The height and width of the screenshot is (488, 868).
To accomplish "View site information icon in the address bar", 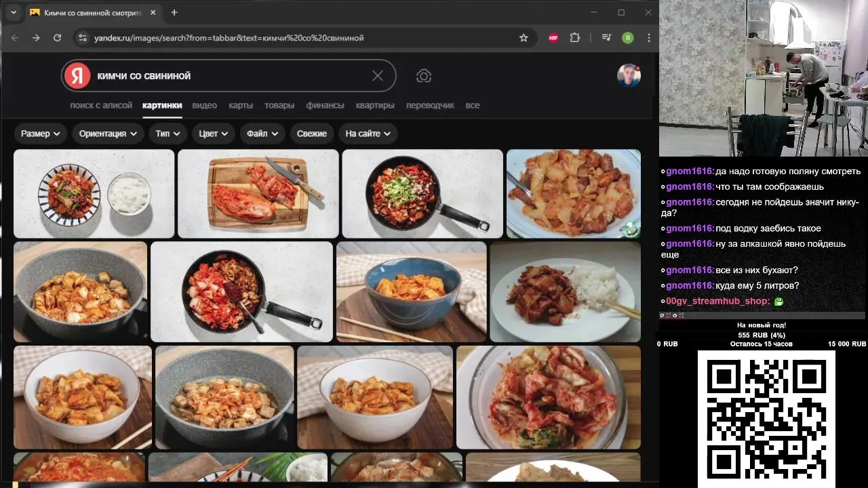I will (82, 38).
